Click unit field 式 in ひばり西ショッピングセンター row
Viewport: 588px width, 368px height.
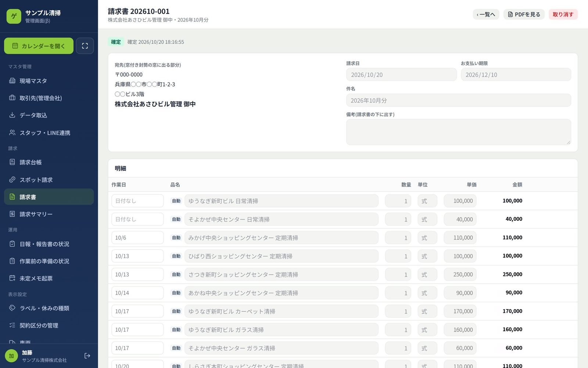click(427, 256)
